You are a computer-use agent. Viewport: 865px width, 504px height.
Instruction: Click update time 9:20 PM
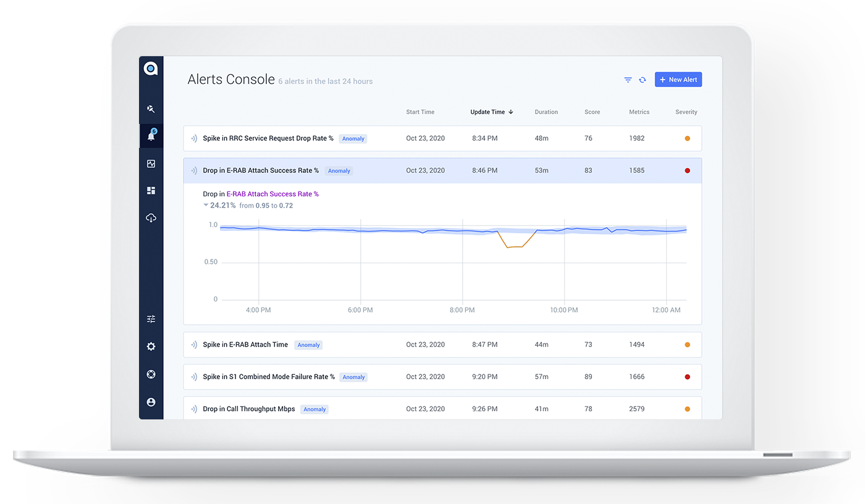click(484, 377)
